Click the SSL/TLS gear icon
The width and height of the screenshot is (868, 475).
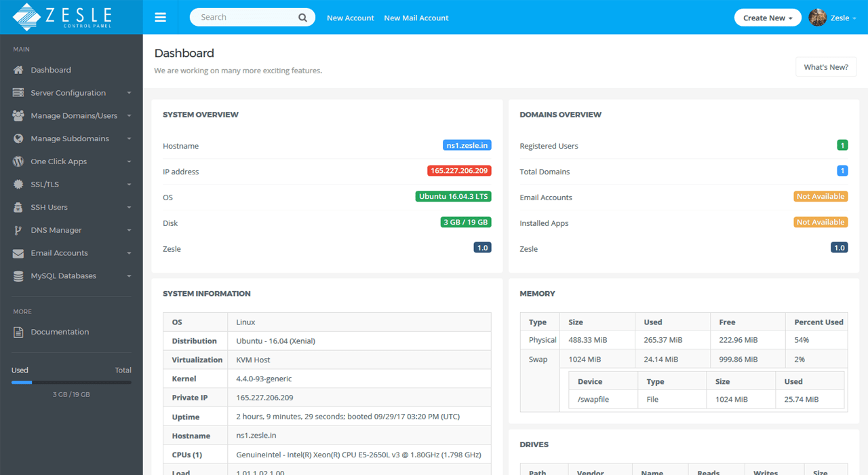coord(18,185)
